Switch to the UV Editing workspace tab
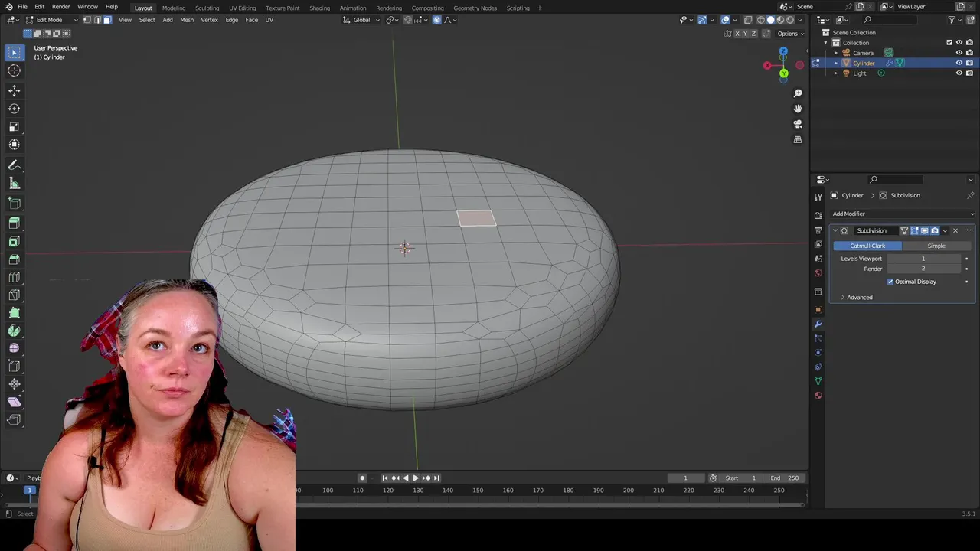 click(242, 8)
